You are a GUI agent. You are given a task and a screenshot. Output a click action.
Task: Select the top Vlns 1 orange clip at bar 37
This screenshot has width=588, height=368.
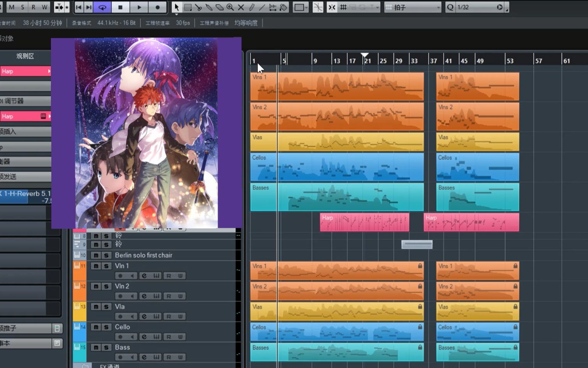point(478,86)
